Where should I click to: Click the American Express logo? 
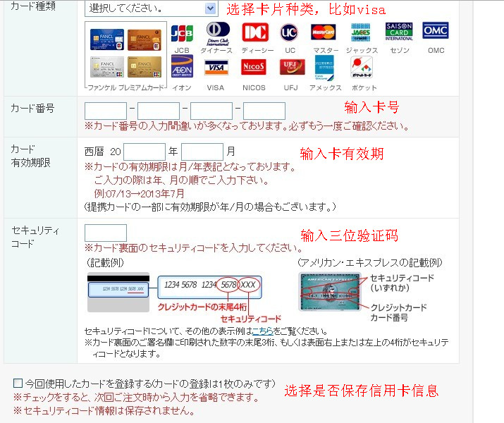[324, 68]
